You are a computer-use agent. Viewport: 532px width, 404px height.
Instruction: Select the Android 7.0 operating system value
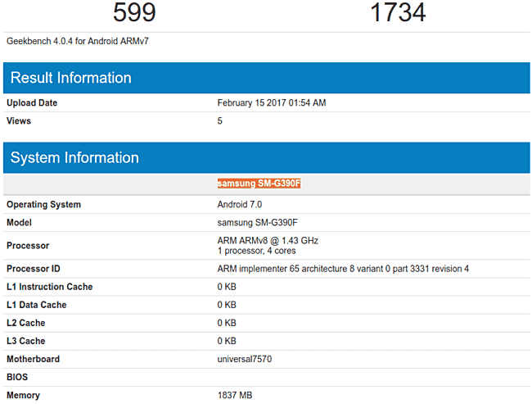(239, 205)
